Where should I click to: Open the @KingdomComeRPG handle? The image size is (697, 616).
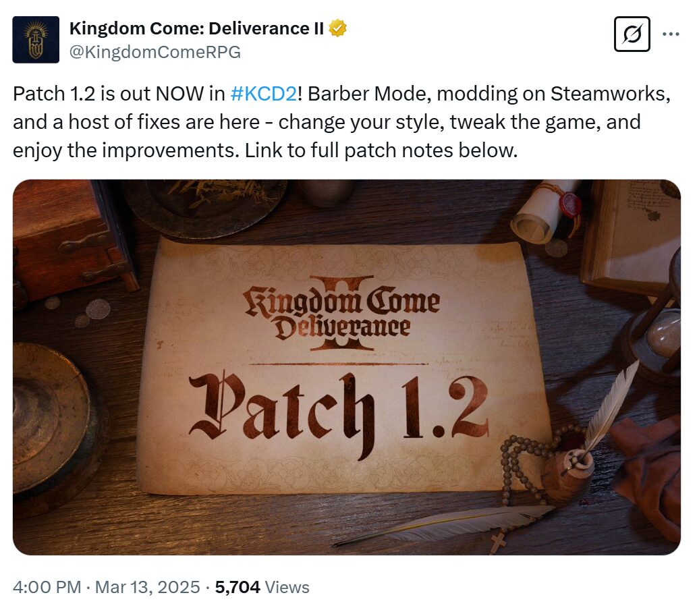pos(155,52)
